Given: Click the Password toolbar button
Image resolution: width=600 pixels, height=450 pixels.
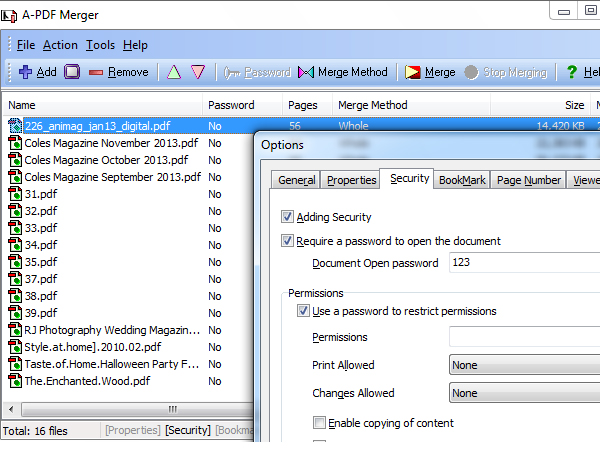Looking at the screenshot, I should pyautogui.click(x=258, y=72).
